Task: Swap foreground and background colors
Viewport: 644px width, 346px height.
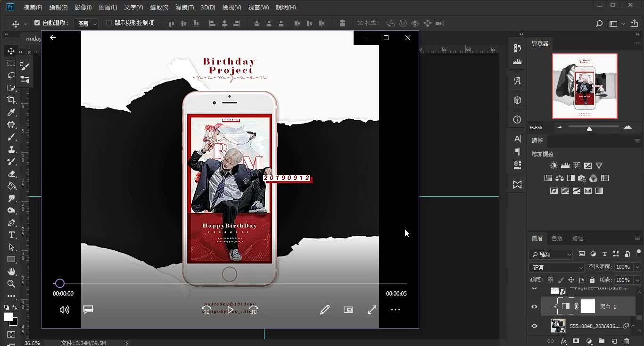Action: click(15, 307)
